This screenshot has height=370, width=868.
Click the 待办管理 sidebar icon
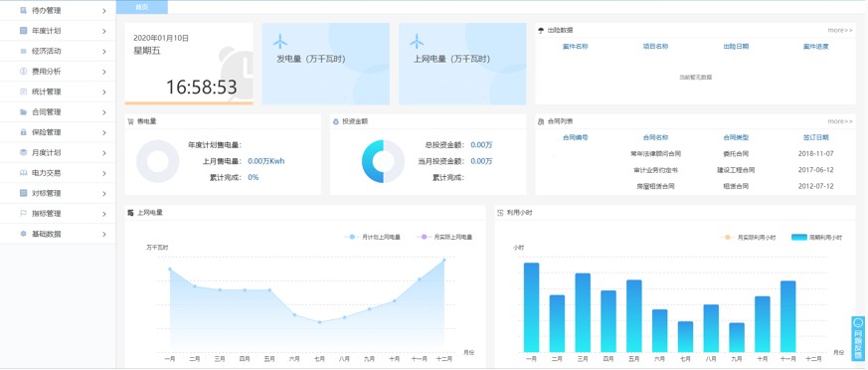coord(23,11)
